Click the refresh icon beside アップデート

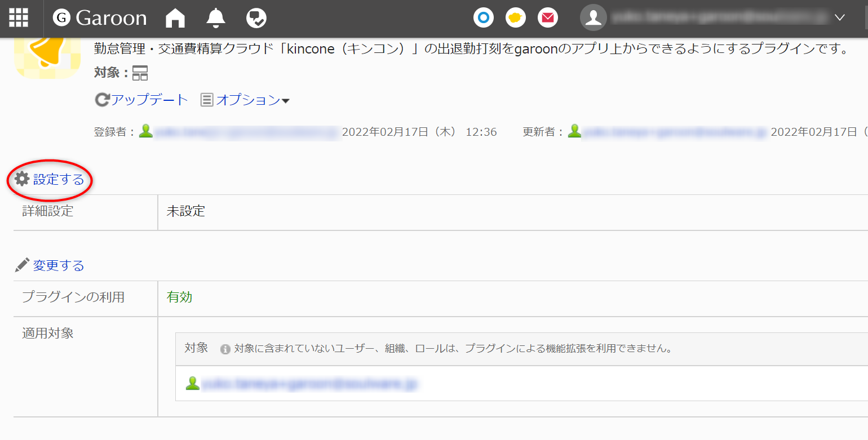[x=102, y=100]
